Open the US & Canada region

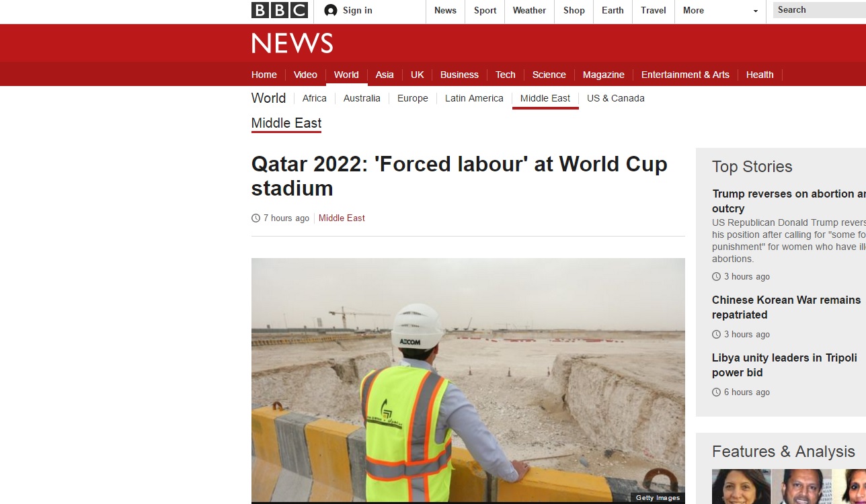[616, 98]
